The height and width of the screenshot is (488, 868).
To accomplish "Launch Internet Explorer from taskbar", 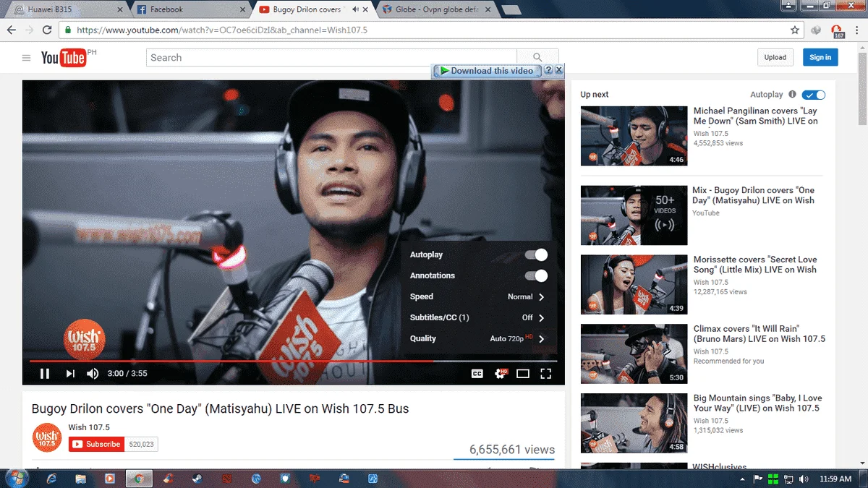I will 52,479.
